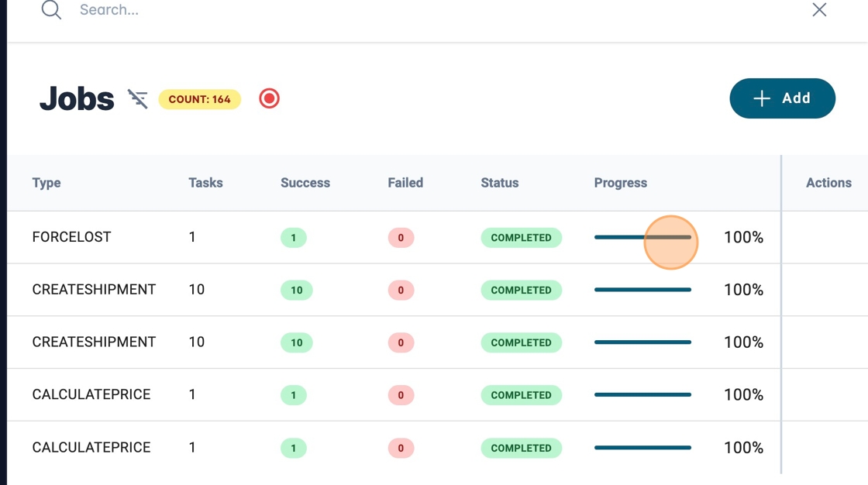This screenshot has width=868, height=485.
Task: Click the search magnifier icon
Action: point(51,10)
